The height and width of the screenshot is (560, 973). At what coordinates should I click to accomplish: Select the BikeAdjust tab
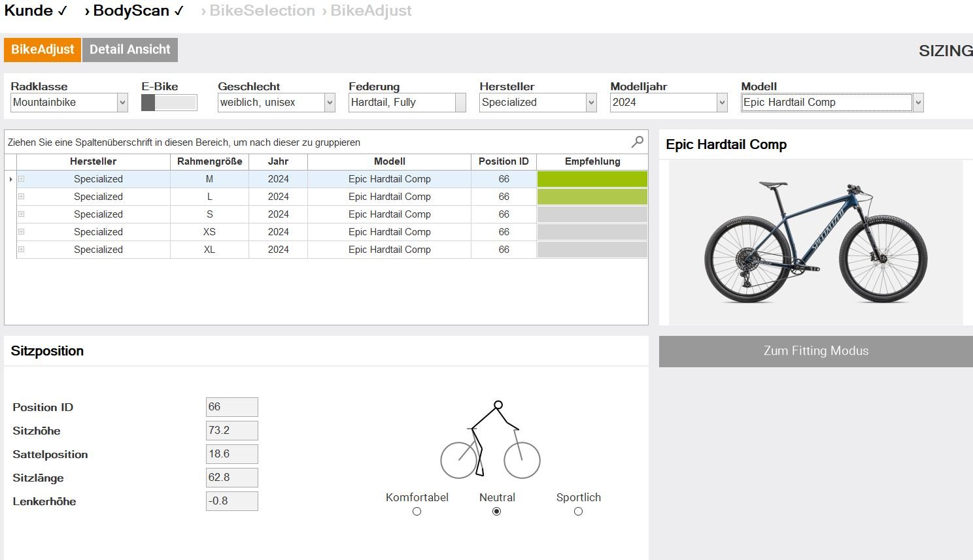[43, 50]
